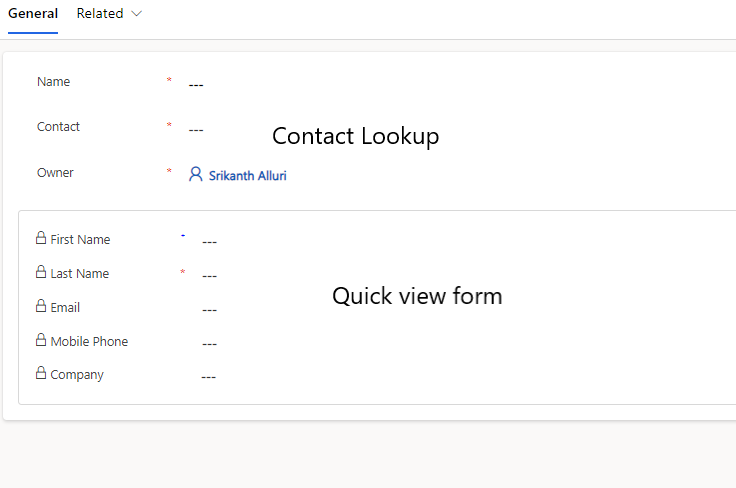
Task: Click the lock icon next to Company
Action: (41, 374)
